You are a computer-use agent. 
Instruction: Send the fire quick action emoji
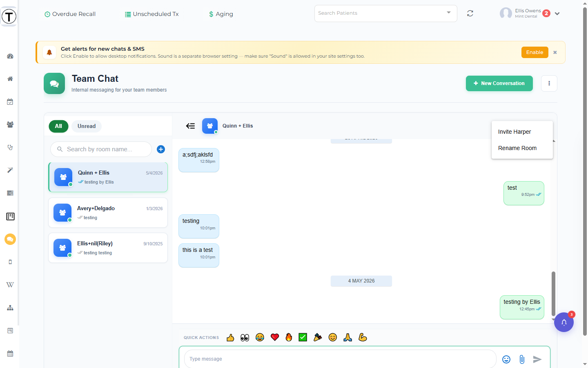pyautogui.click(x=289, y=337)
